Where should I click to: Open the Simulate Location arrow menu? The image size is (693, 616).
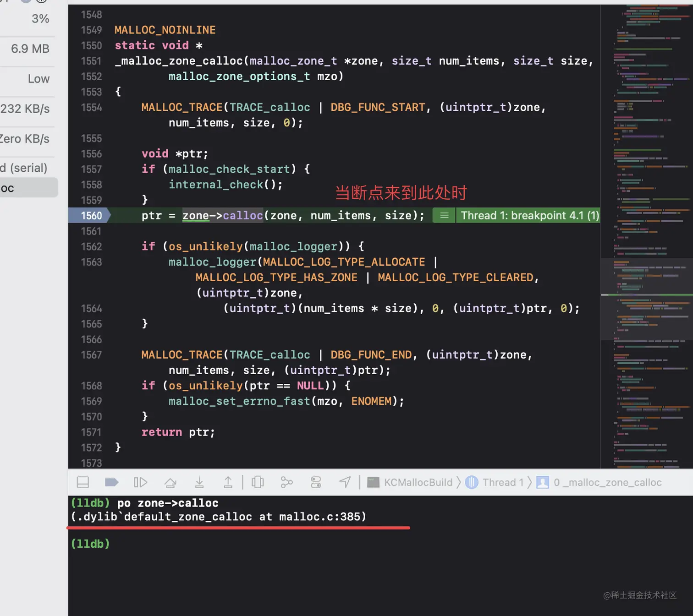click(x=345, y=482)
